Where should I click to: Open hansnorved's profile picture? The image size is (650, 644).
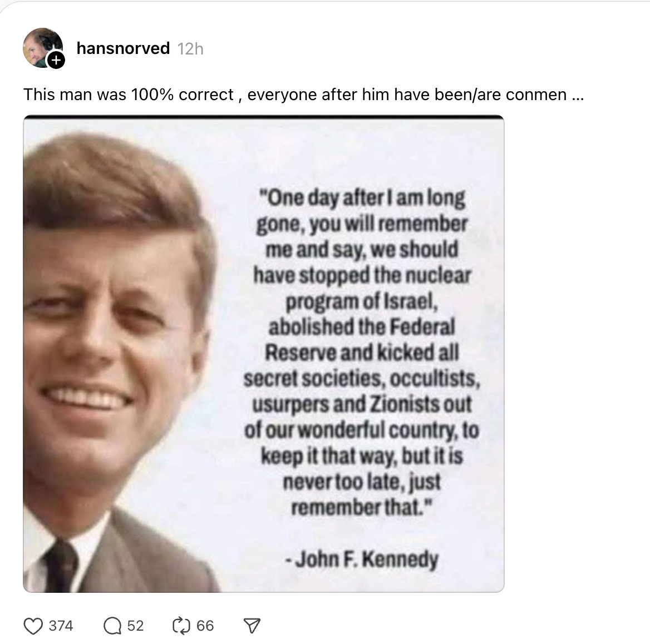[x=43, y=48]
